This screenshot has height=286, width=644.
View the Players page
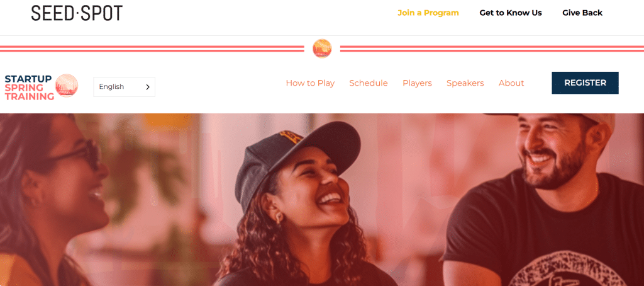(418, 83)
